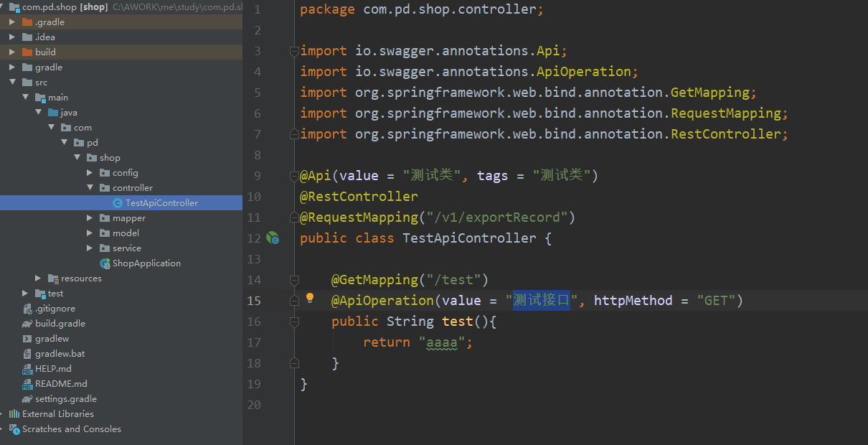The height and width of the screenshot is (445, 868).
Task: Click the @RestController annotation on line 10
Action: [359, 197]
